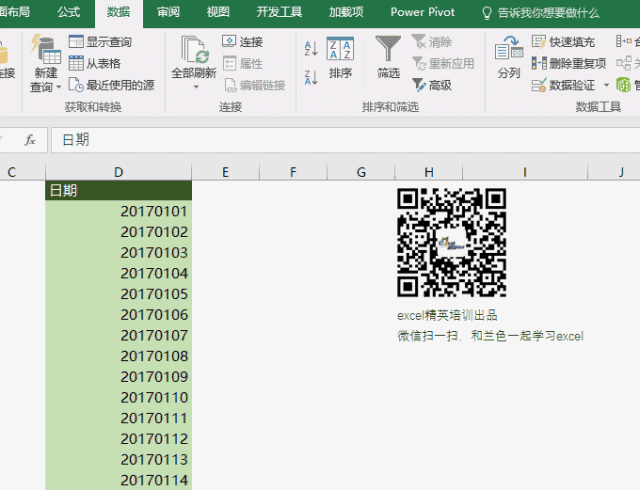Open Developer (开发工具) tab

[279, 12]
